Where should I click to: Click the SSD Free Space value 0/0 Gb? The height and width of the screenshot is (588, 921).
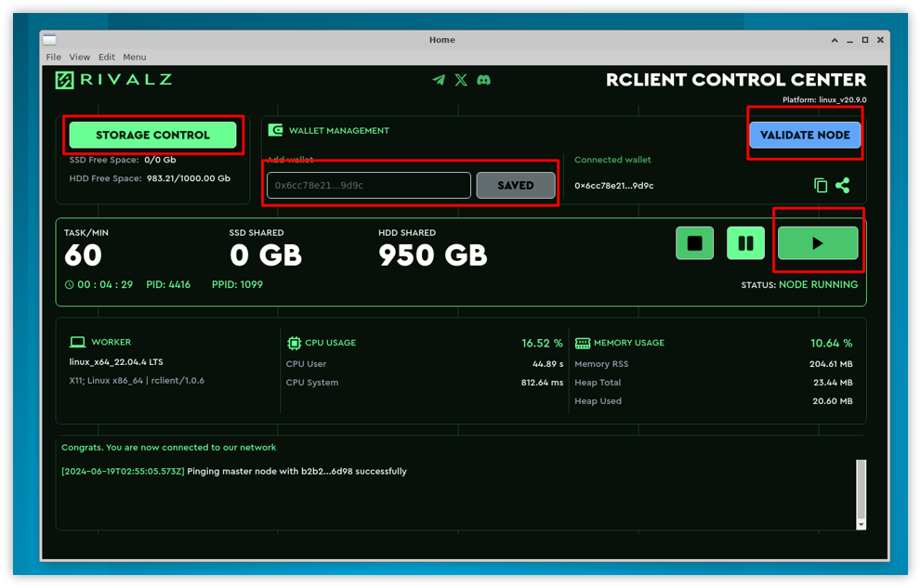(x=160, y=160)
